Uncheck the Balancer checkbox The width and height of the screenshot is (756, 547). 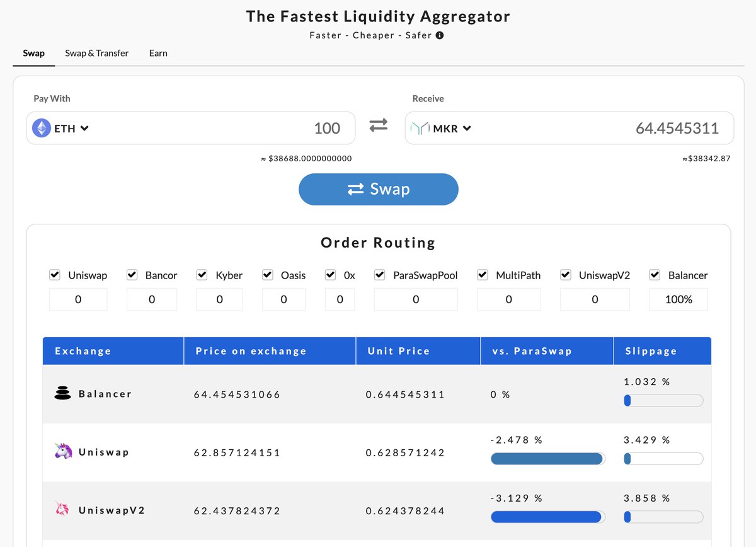pos(655,275)
